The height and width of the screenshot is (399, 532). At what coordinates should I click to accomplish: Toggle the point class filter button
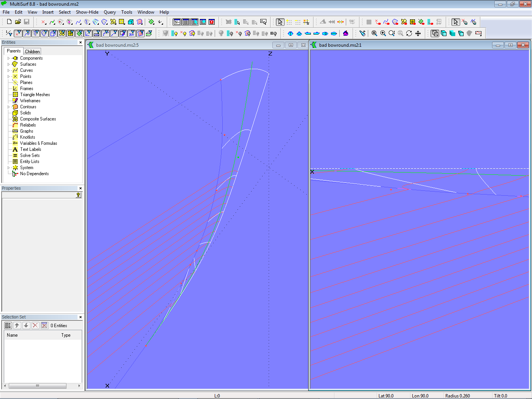pyautogui.click(x=18, y=33)
